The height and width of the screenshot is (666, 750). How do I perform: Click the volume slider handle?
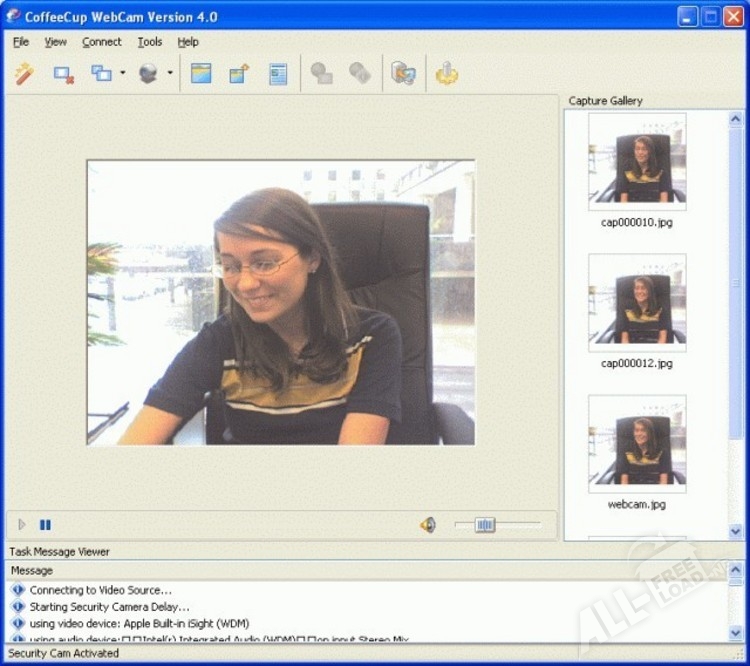(x=485, y=525)
